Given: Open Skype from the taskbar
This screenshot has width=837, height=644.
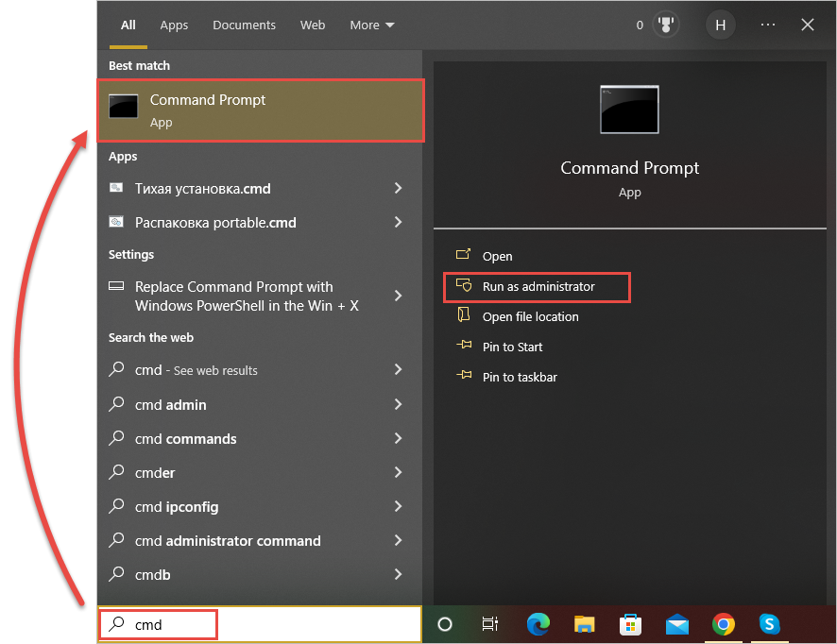Looking at the screenshot, I should [x=770, y=624].
